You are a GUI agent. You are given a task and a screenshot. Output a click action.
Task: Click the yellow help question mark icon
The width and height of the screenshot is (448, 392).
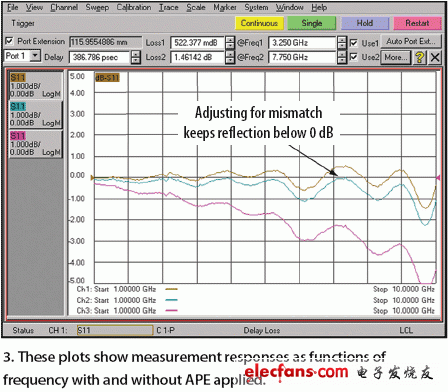419,57
